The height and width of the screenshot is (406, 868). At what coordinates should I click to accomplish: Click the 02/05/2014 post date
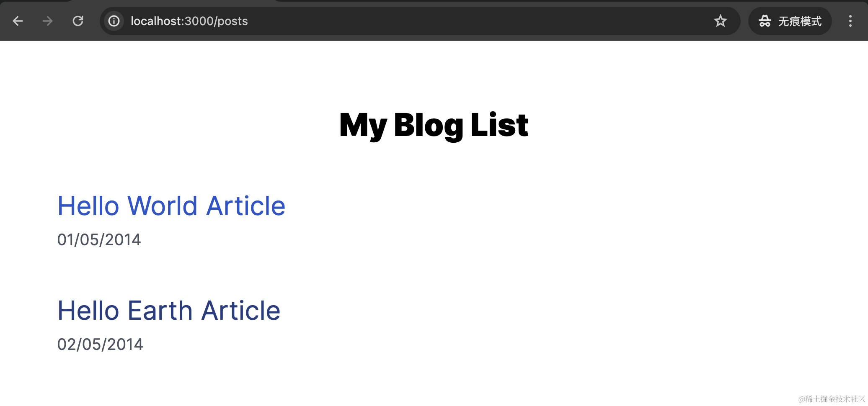[100, 344]
